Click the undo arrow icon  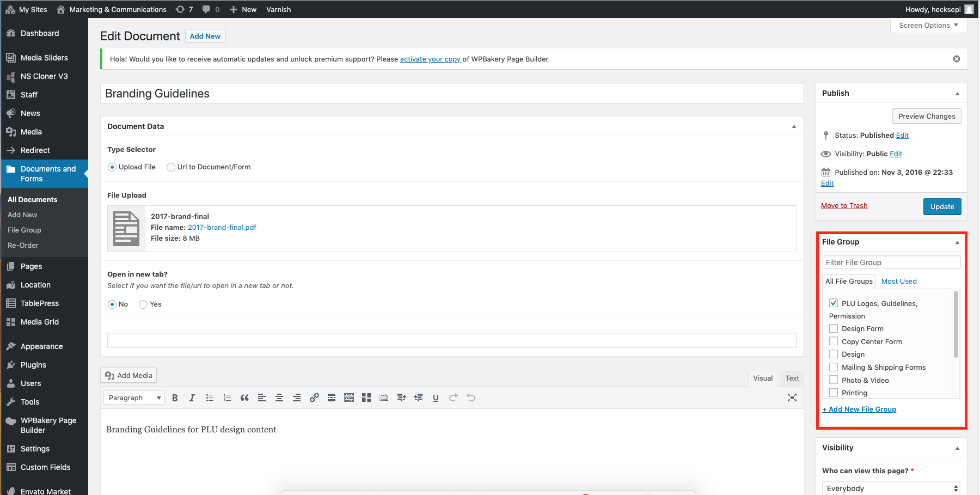point(471,398)
